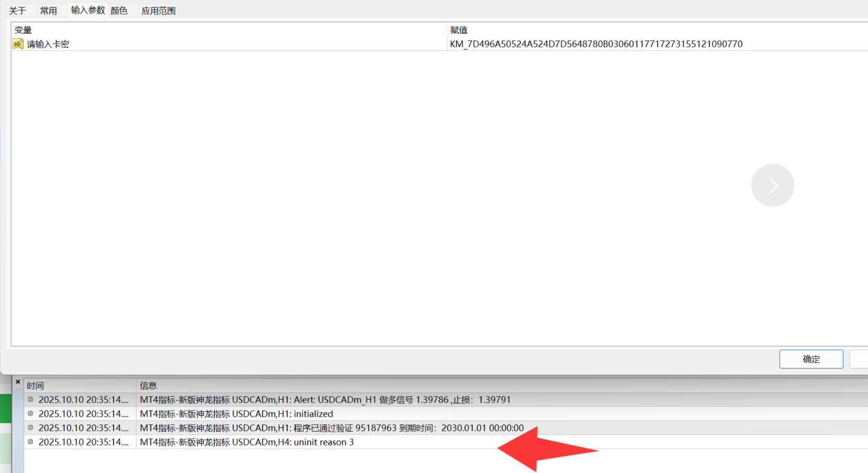
Task: Select the 请输入卡密 variable row
Action: coord(48,44)
